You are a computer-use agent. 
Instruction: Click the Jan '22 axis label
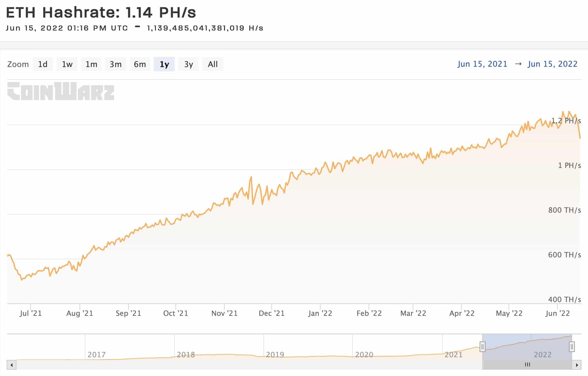[x=320, y=313]
